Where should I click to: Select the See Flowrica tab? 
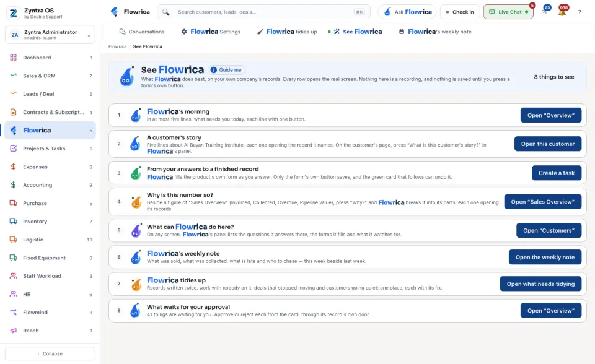[x=355, y=32]
